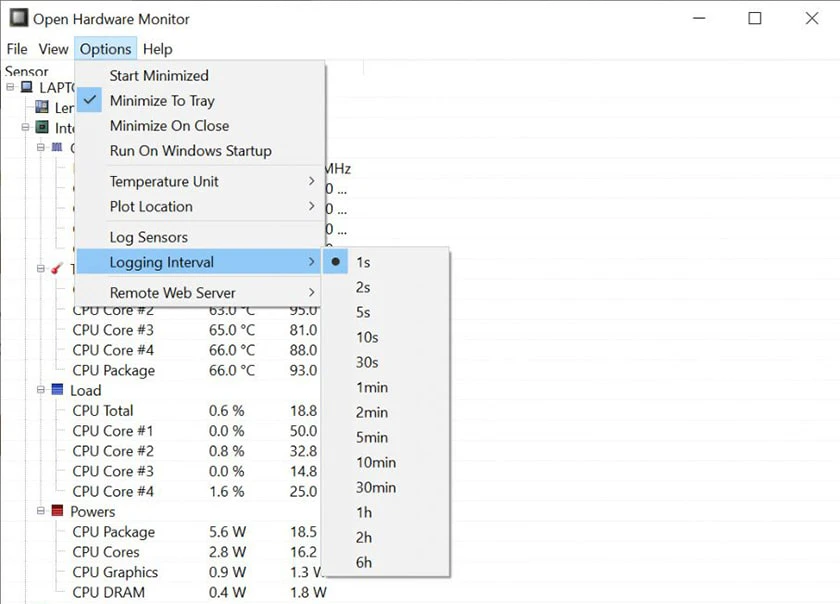Click the Load category label
The width and height of the screenshot is (840, 604).
point(86,390)
